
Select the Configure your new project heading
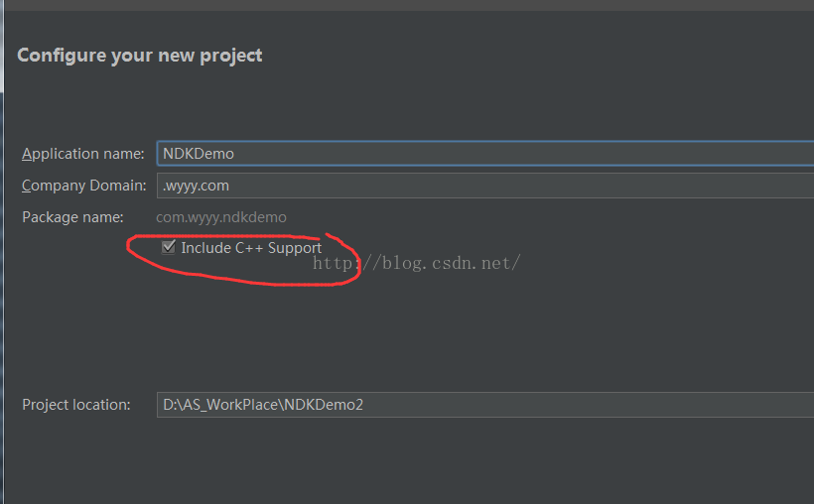(x=140, y=56)
